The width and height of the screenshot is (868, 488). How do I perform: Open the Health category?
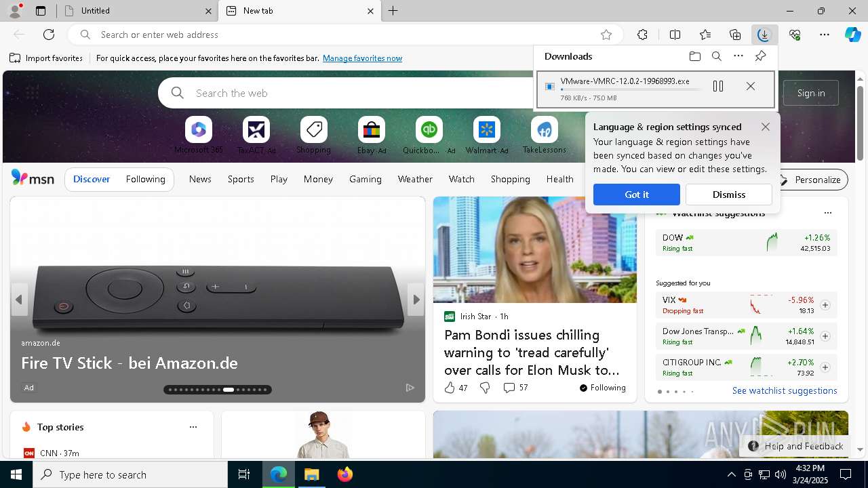click(x=559, y=179)
